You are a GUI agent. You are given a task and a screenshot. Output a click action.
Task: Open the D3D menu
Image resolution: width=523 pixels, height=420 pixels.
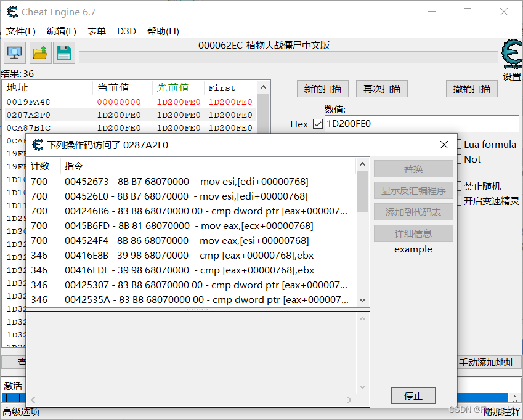point(126,31)
